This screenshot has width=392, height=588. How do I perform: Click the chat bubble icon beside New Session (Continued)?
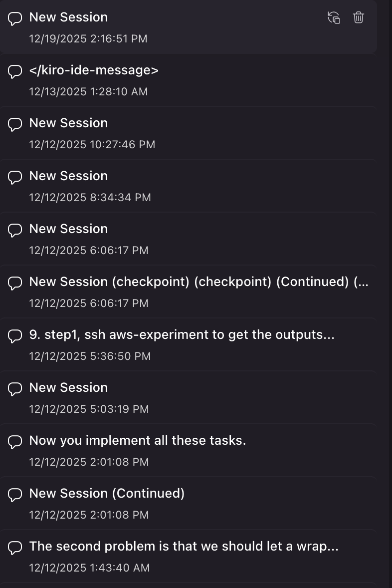(14, 495)
